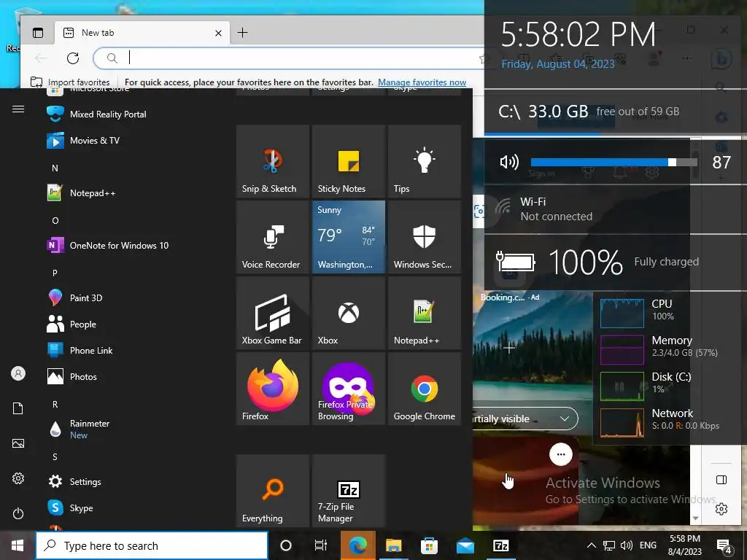
Task: Open the Settings gear in the Start sidebar
Action: [x=18, y=478]
